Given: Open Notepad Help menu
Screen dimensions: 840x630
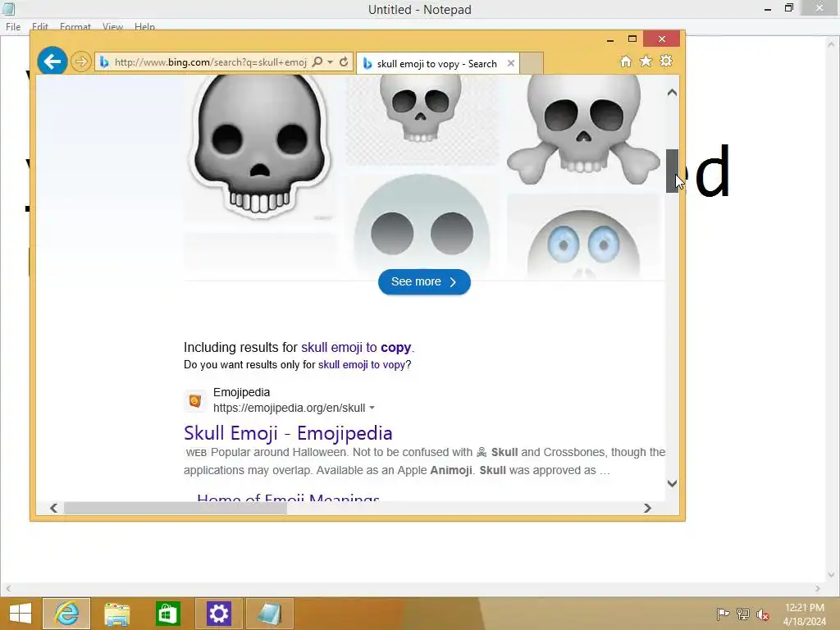Looking at the screenshot, I should click(144, 27).
